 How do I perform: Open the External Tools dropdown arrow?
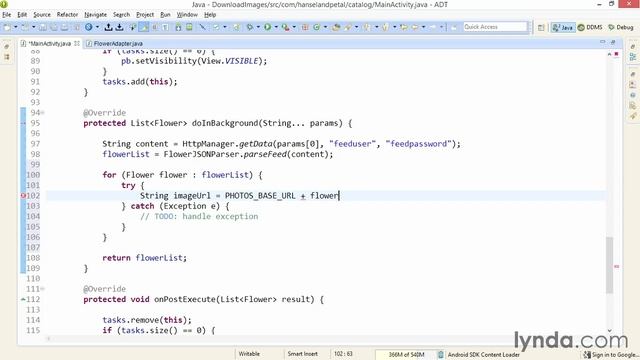tap(294, 27)
